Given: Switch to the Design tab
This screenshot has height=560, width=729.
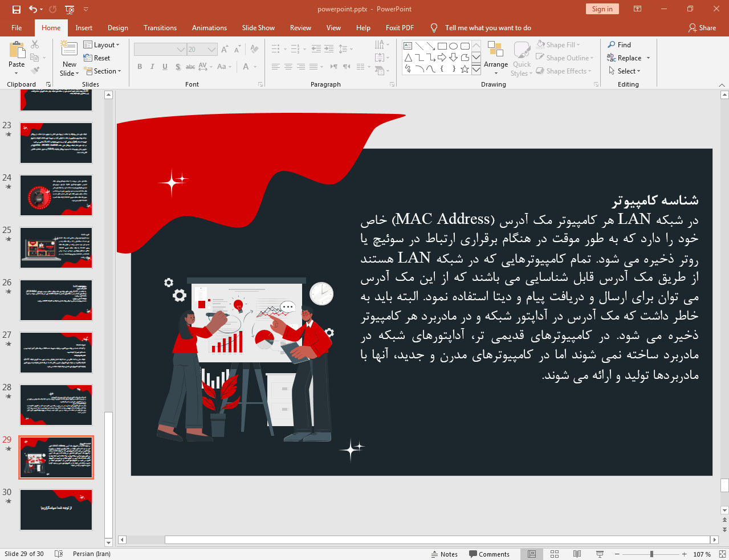Looking at the screenshot, I should point(118,27).
